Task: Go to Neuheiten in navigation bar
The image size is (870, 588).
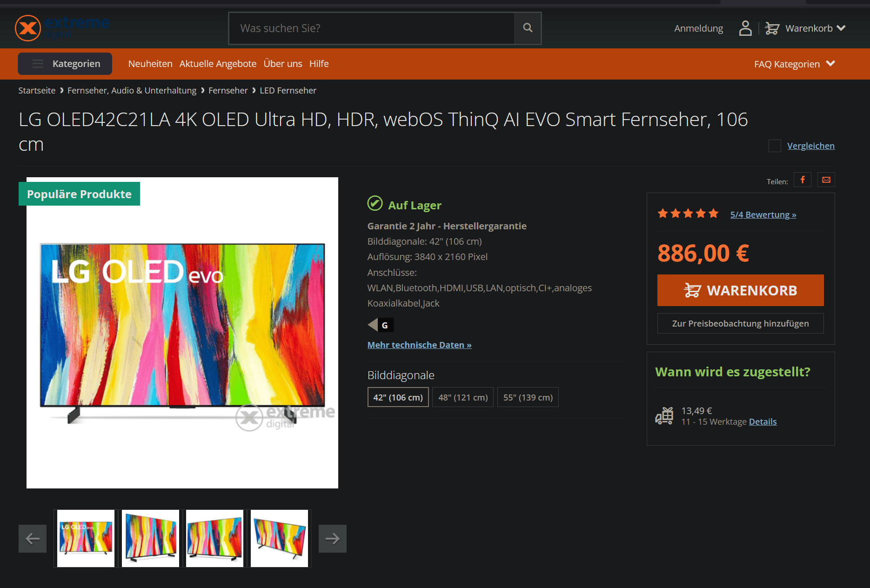Action: pos(150,64)
